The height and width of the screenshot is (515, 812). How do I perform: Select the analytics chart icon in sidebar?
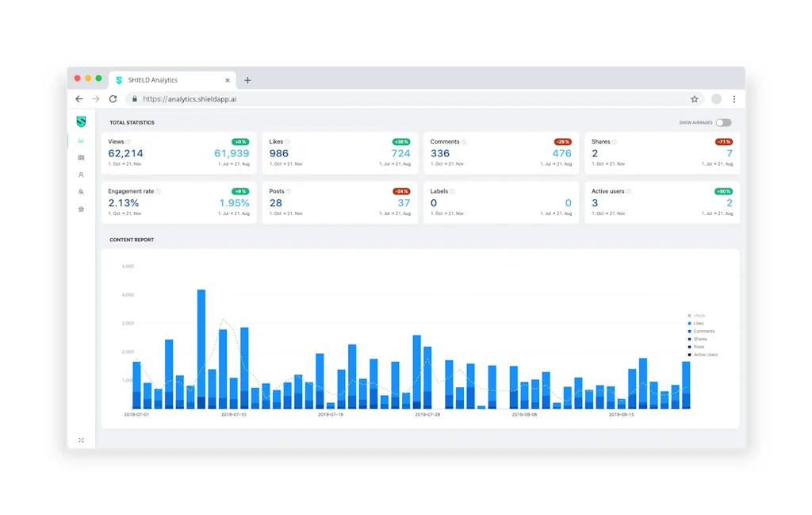(81, 139)
